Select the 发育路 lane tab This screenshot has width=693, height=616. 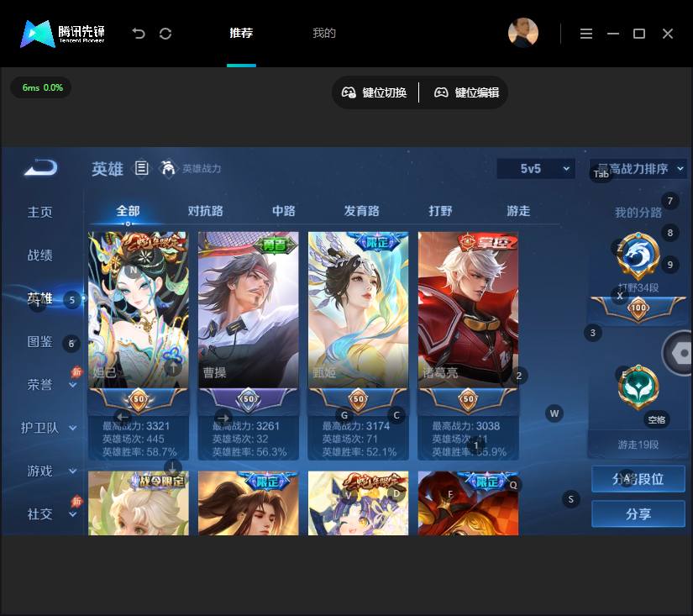pos(361,211)
